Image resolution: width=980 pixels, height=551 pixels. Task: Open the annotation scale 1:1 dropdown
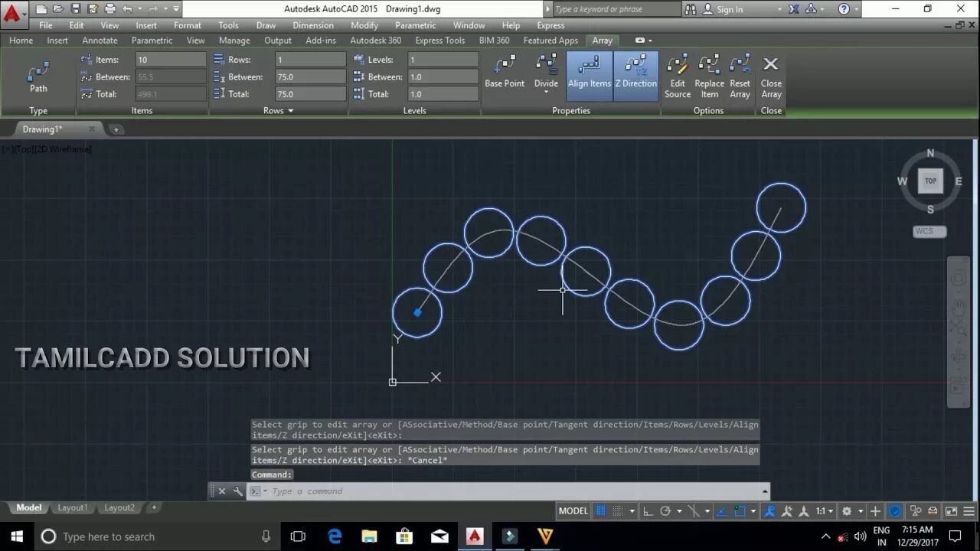click(x=825, y=511)
